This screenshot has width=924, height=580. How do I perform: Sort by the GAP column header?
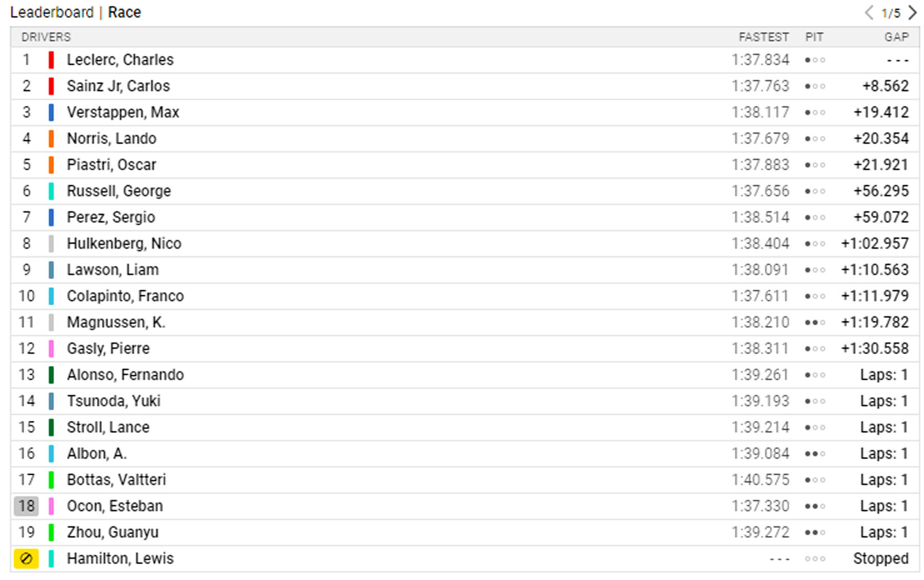(896, 37)
